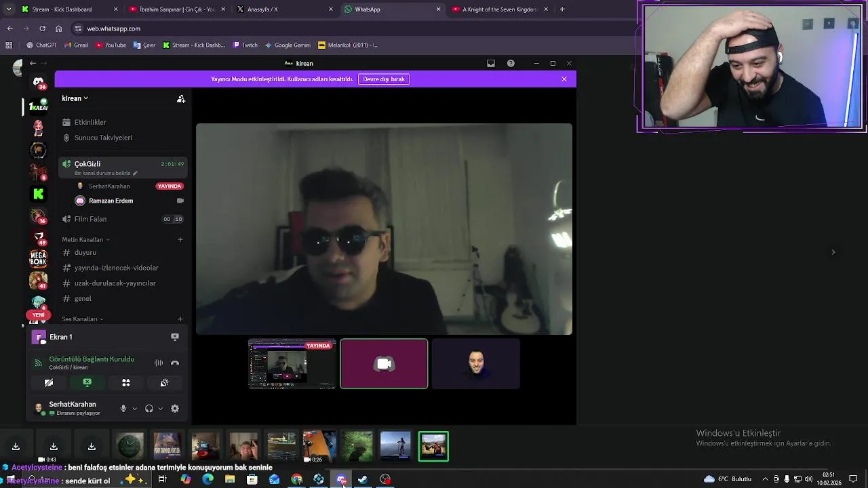Click Devre dışı bırak button
This screenshot has width=868, height=488.
tap(384, 79)
